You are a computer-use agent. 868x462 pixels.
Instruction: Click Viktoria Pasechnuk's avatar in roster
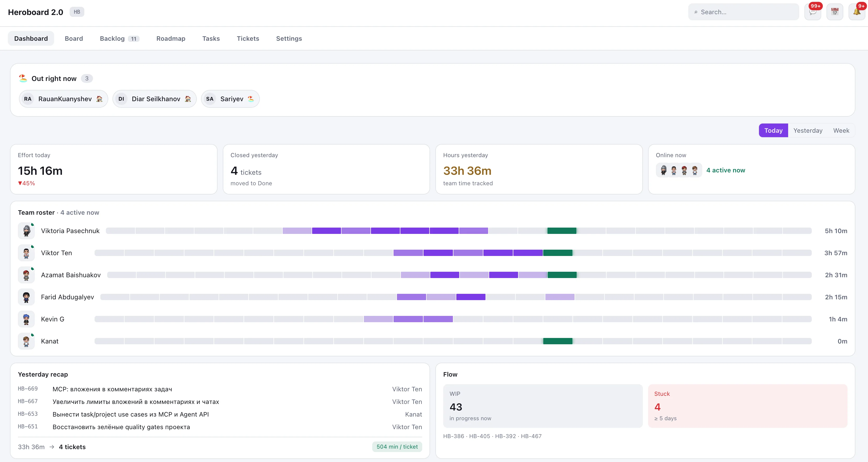(26, 231)
